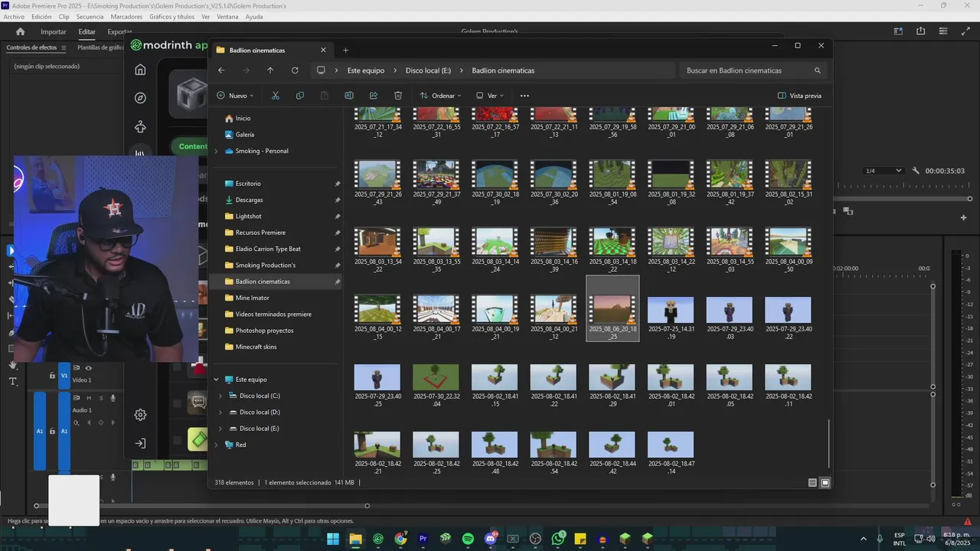This screenshot has width=980, height=551.
Task: Click the search magnifier icon in Explorer
Action: point(818,70)
